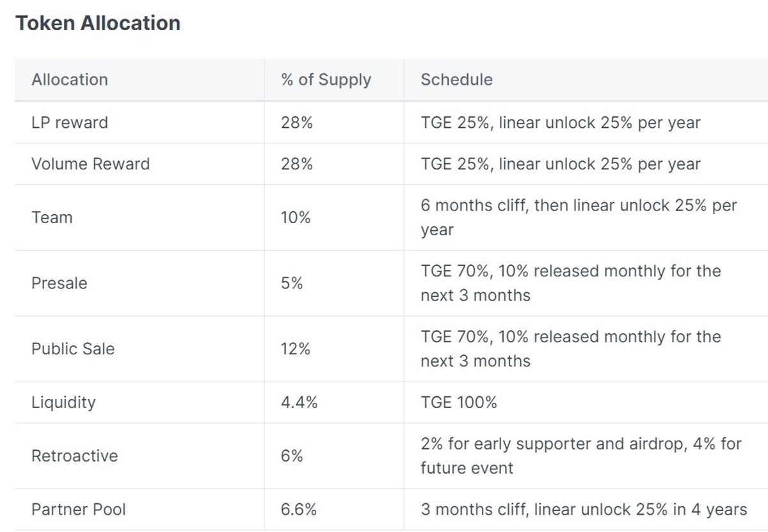Viewport: 768px width, 532px height.
Task: Select the Retroactive row label
Action: 74,457
